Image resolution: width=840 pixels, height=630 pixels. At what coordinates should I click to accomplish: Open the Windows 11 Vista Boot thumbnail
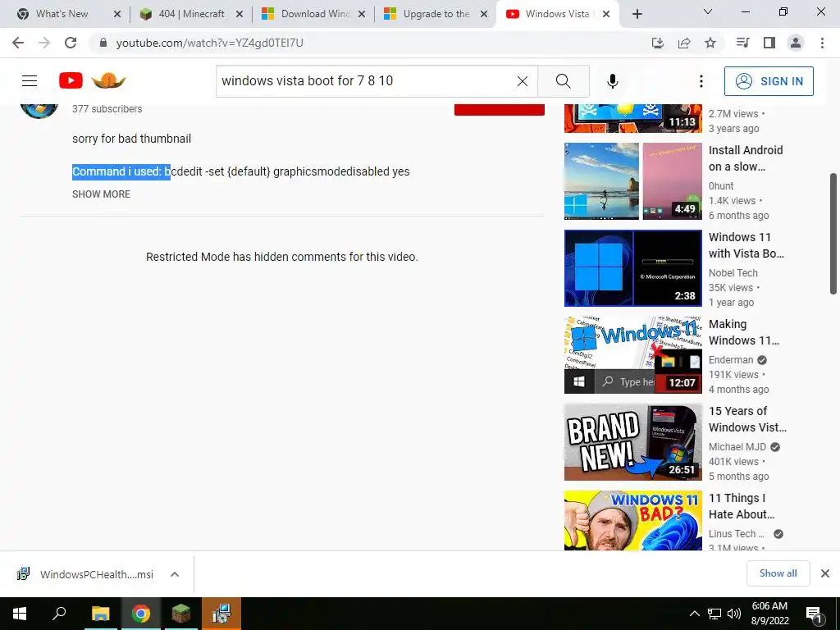(x=632, y=268)
